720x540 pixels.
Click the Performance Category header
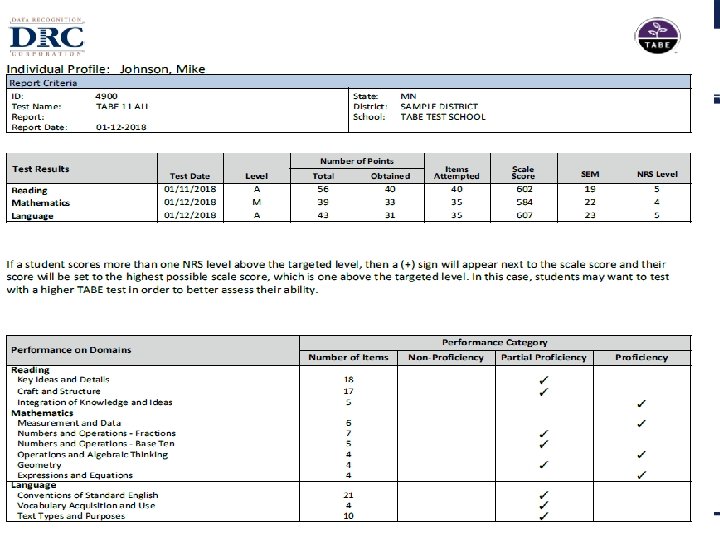pos(495,343)
